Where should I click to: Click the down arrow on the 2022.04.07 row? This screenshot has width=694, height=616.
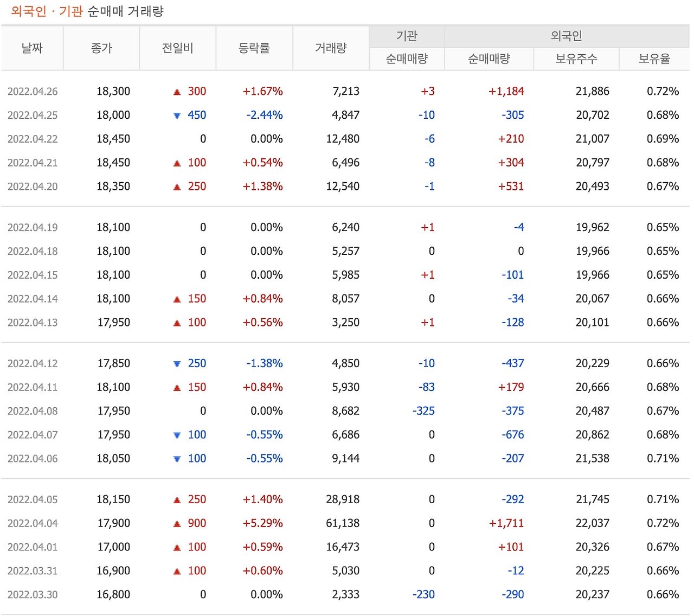click(x=176, y=434)
